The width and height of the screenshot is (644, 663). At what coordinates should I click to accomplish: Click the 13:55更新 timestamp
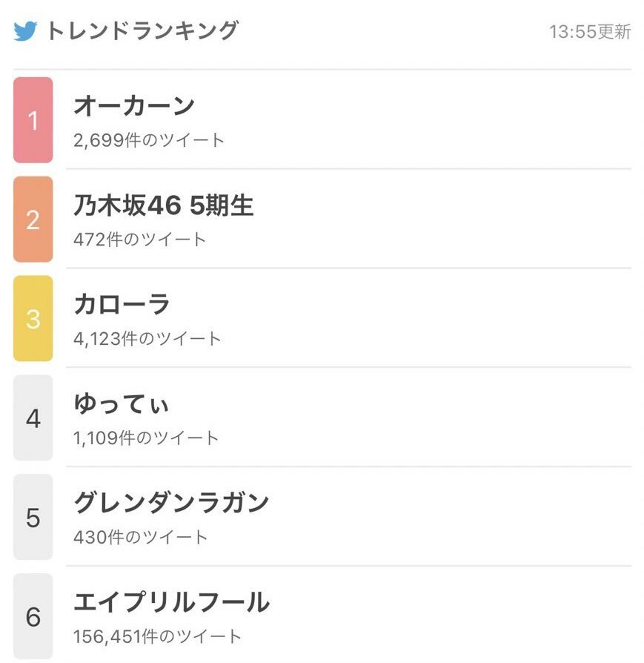[590, 32]
